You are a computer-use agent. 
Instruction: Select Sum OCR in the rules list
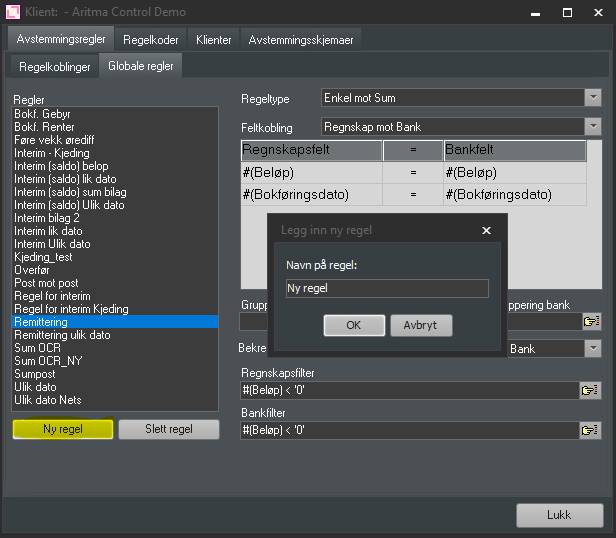(x=38, y=348)
